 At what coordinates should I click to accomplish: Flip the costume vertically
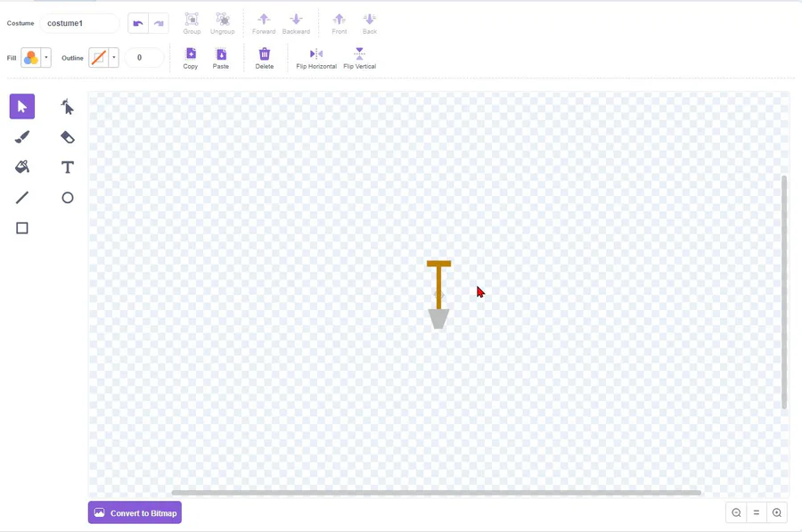coord(360,58)
